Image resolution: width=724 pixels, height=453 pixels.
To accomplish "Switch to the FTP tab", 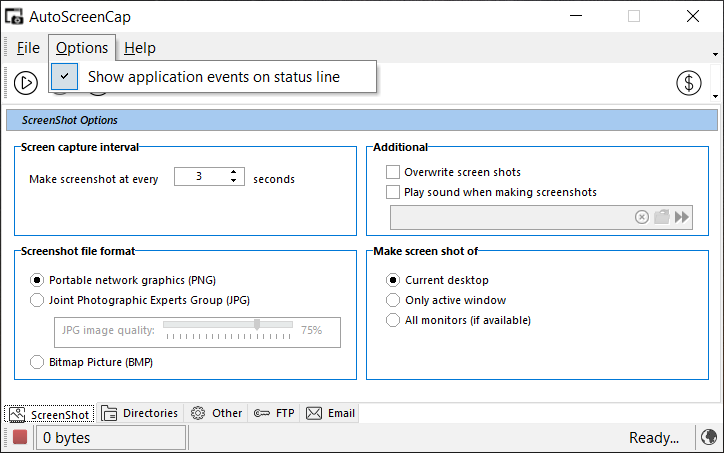I will click(x=274, y=413).
